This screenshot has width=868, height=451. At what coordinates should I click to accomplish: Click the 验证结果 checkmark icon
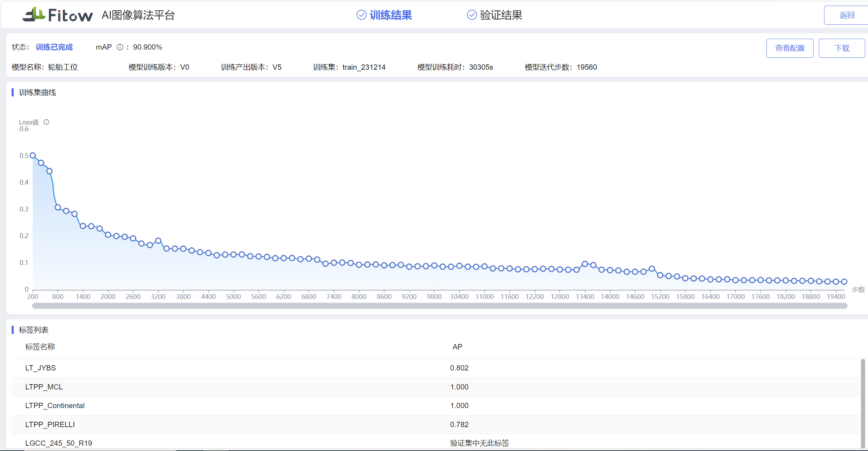472,15
